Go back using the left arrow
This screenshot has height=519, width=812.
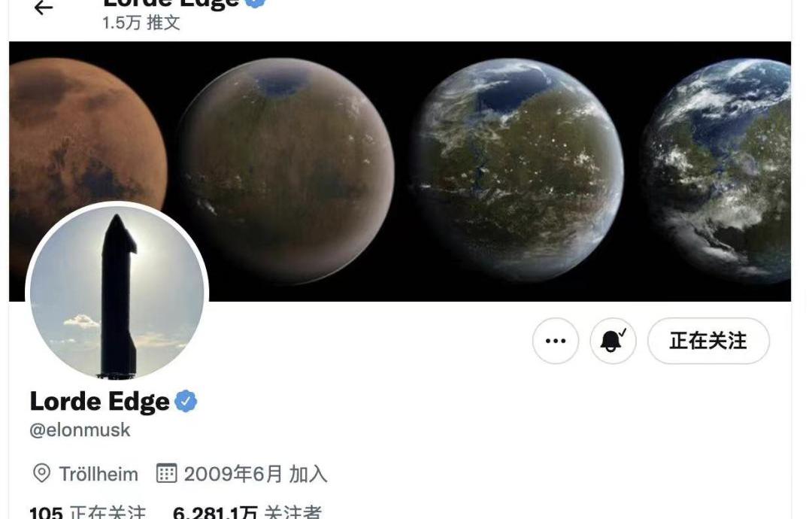[44, 8]
